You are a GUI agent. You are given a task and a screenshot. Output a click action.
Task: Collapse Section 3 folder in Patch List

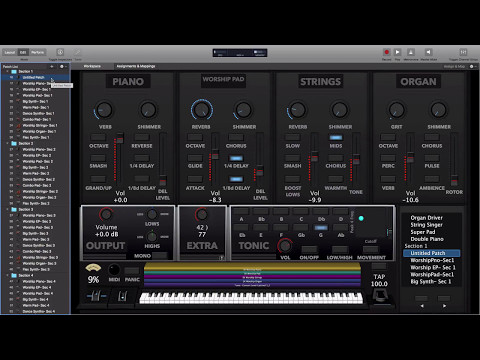pyautogui.click(x=7, y=209)
